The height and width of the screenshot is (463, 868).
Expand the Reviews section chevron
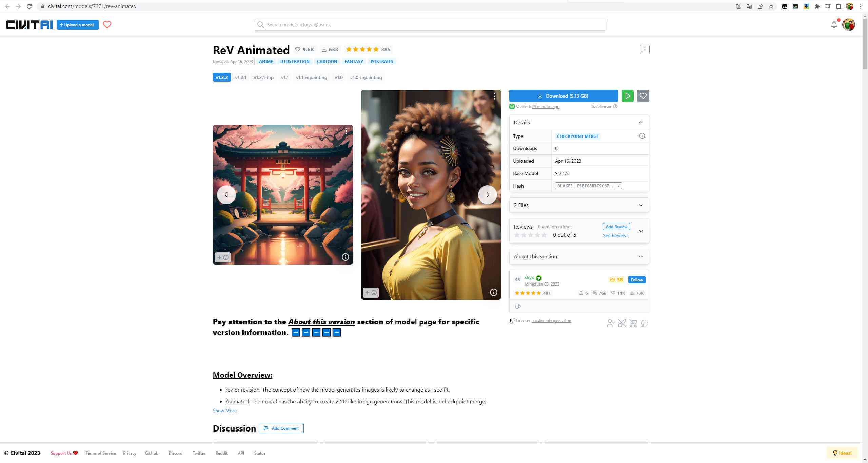point(641,231)
